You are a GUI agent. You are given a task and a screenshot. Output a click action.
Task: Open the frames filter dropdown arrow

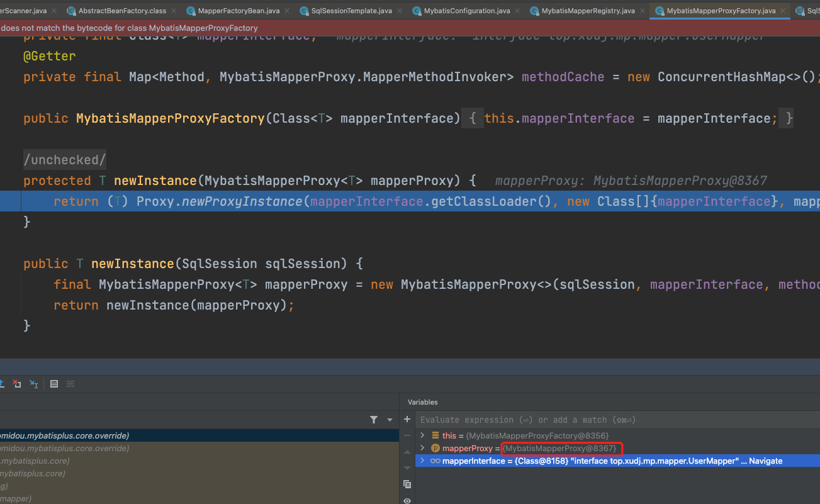(390, 420)
